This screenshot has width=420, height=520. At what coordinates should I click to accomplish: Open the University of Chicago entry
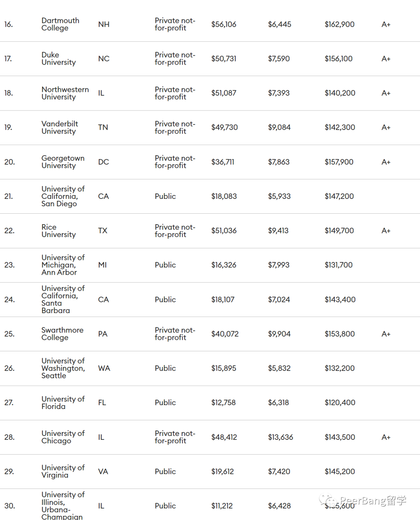click(63, 437)
